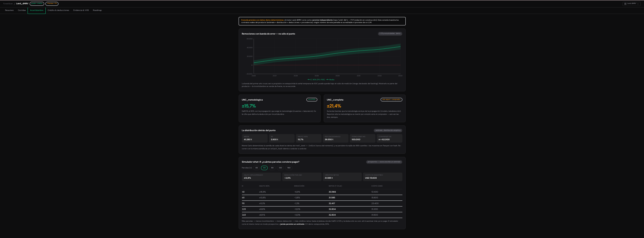Click the 31.200 cost table cell
The height and width of the screenshot is (238, 644).
click(x=375, y=209)
